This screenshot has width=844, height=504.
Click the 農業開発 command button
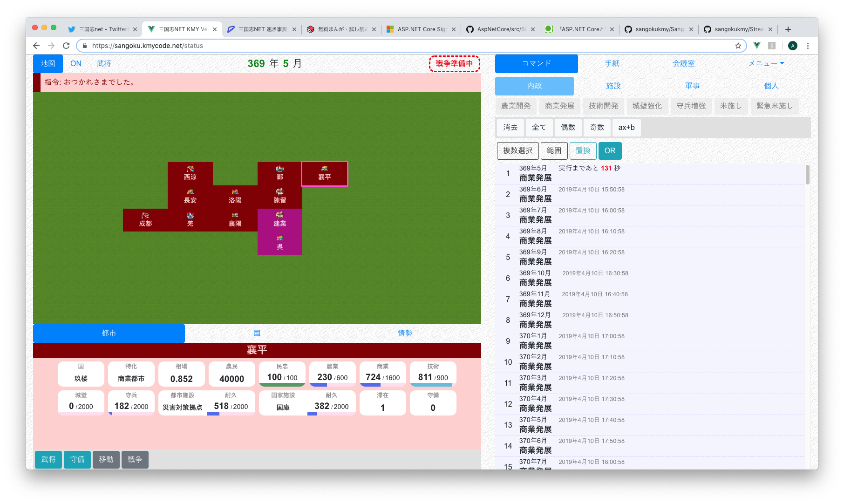[x=516, y=106]
